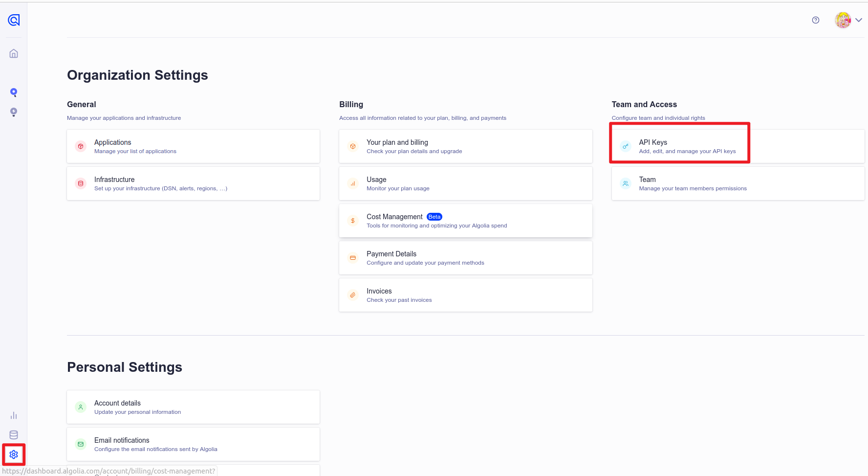
Task: Open the API Keys settings card
Action: click(x=679, y=146)
